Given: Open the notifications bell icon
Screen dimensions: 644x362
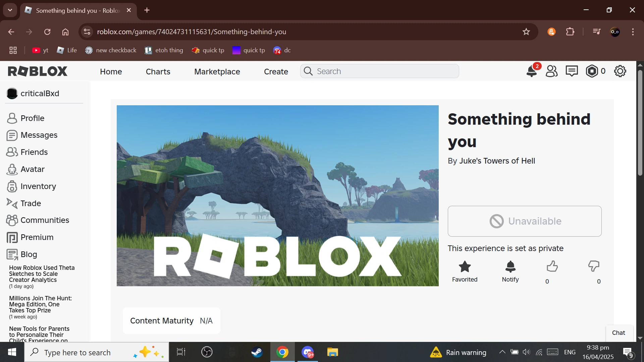Looking at the screenshot, I should [532, 71].
